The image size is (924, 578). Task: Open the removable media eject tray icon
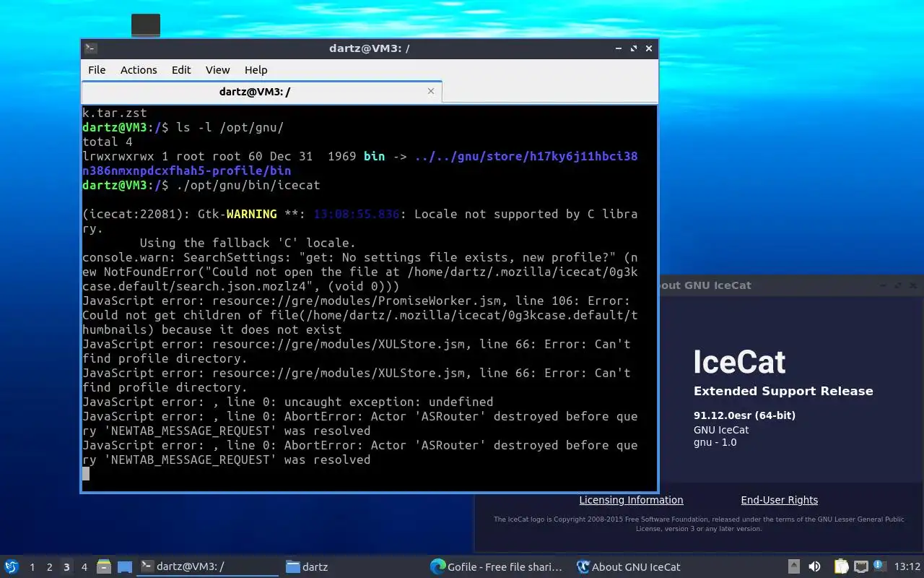click(793, 566)
